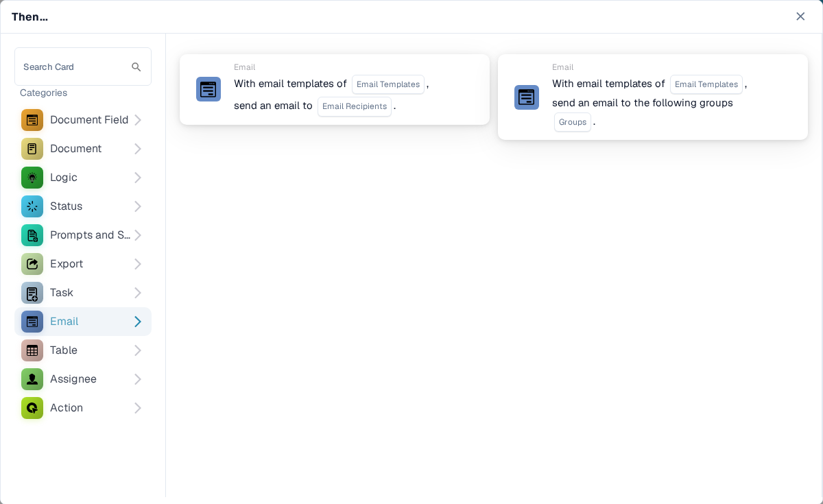823x504 pixels.
Task: Click the Prompts and S… category icon
Action: point(32,235)
